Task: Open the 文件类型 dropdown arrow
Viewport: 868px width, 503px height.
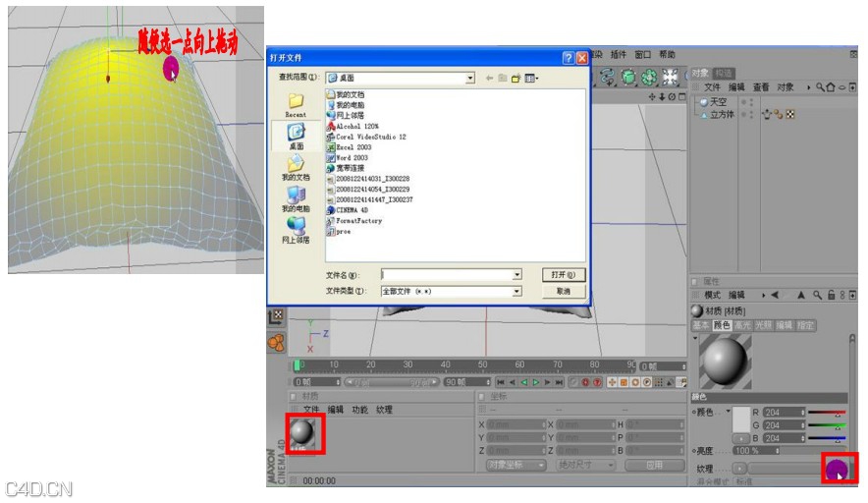Action: point(516,291)
